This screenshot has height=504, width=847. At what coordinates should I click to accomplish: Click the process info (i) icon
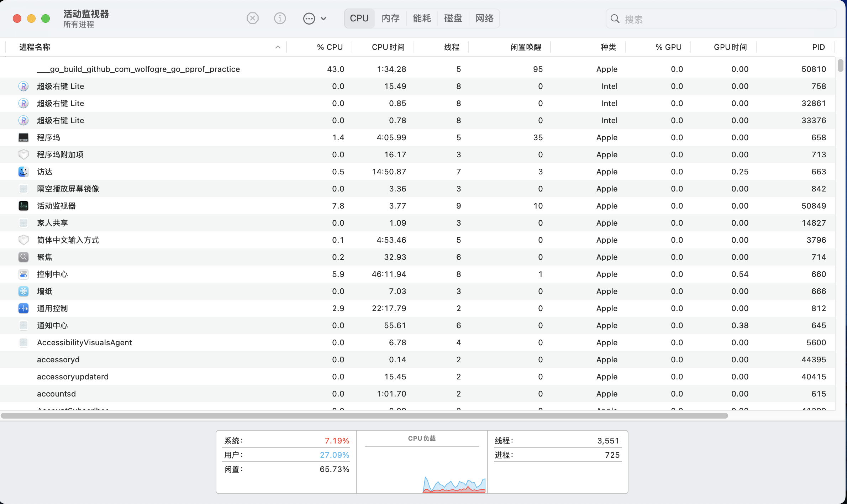(280, 18)
